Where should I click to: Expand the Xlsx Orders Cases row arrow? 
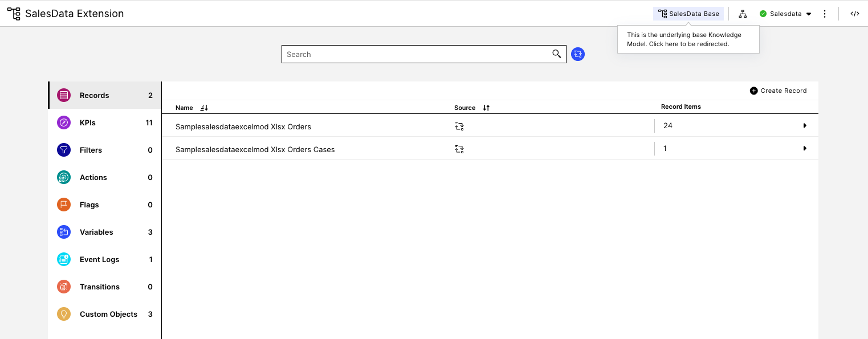point(805,148)
